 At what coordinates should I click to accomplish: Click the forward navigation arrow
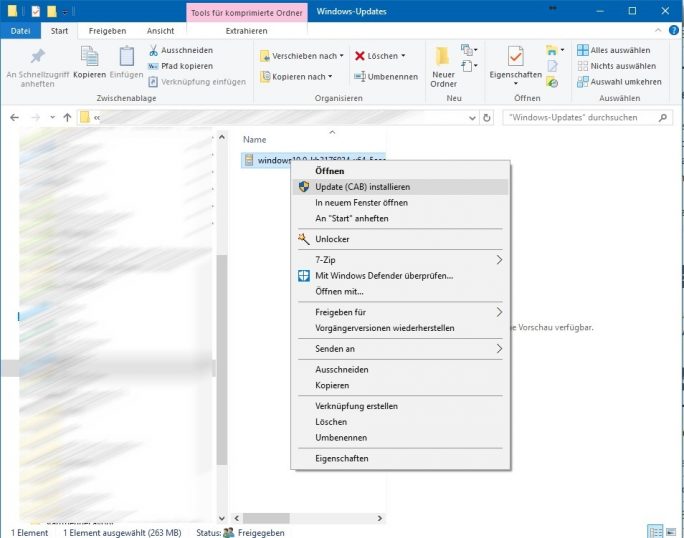pos(36,117)
